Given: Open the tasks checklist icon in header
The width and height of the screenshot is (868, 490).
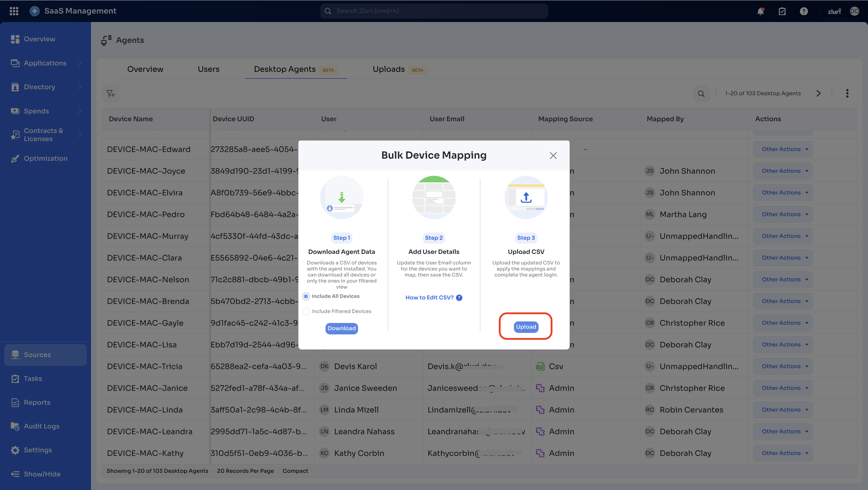Looking at the screenshot, I should point(782,11).
